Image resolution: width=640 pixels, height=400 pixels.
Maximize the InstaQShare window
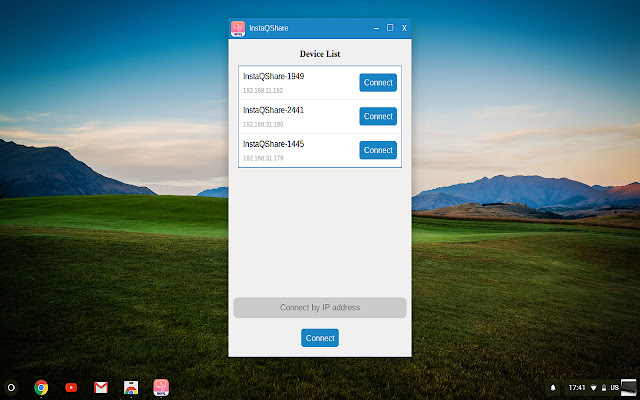(x=390, y=28)
